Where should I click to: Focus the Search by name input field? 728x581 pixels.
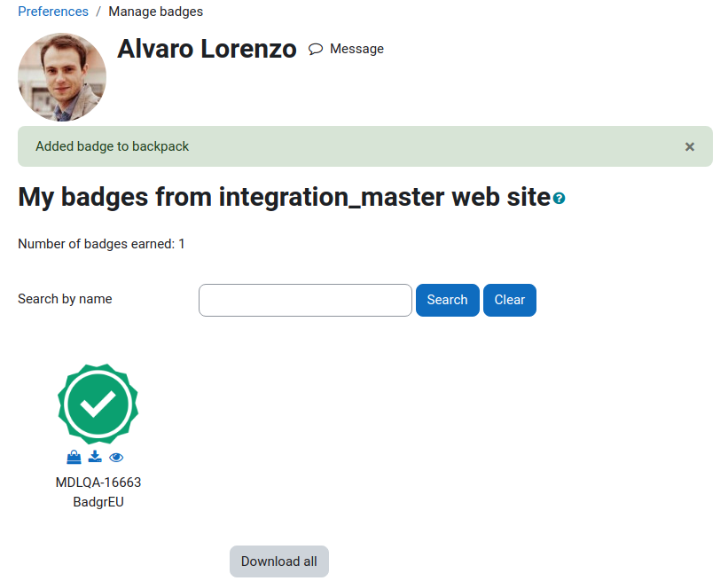pos(305,300)
